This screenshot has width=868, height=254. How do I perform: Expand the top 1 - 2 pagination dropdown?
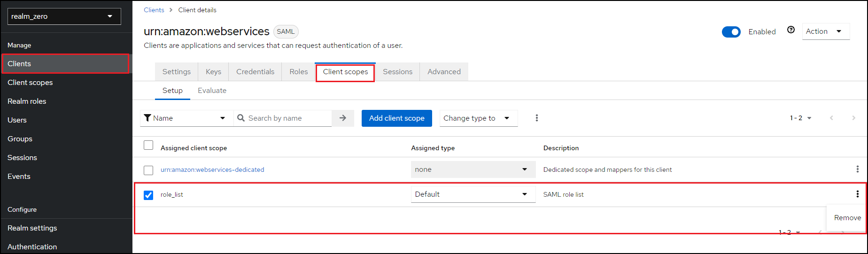(801, 118)
